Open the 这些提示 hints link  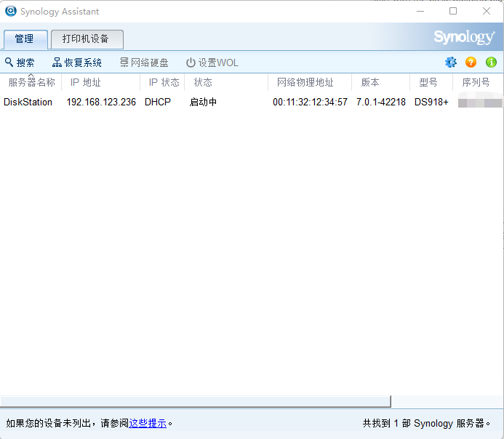[148, 423]
